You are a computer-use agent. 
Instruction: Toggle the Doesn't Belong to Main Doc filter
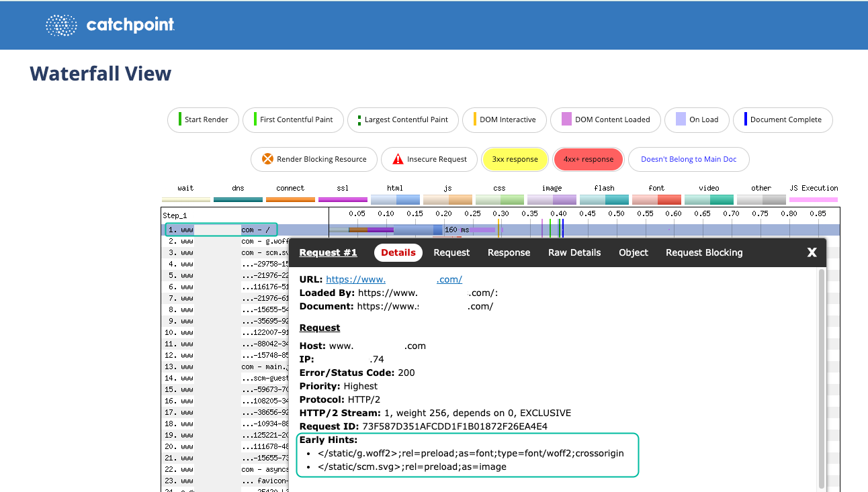point(689,159)
